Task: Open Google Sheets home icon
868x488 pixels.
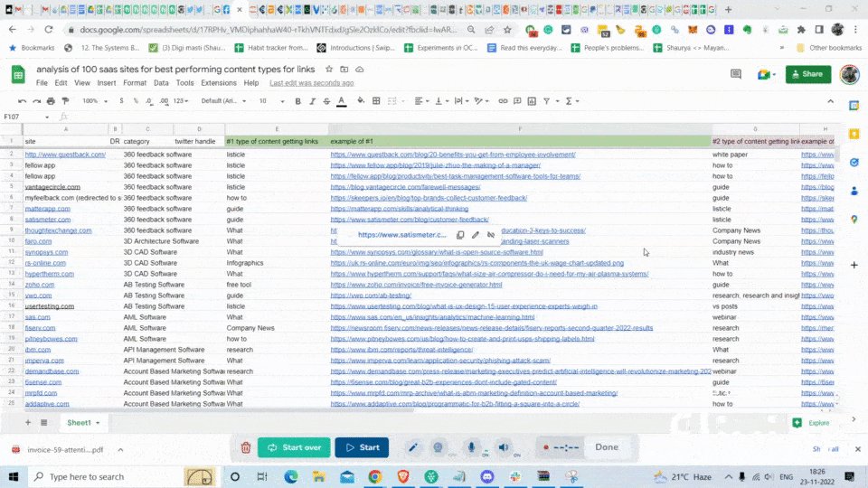Action: (x=18, y=74)
